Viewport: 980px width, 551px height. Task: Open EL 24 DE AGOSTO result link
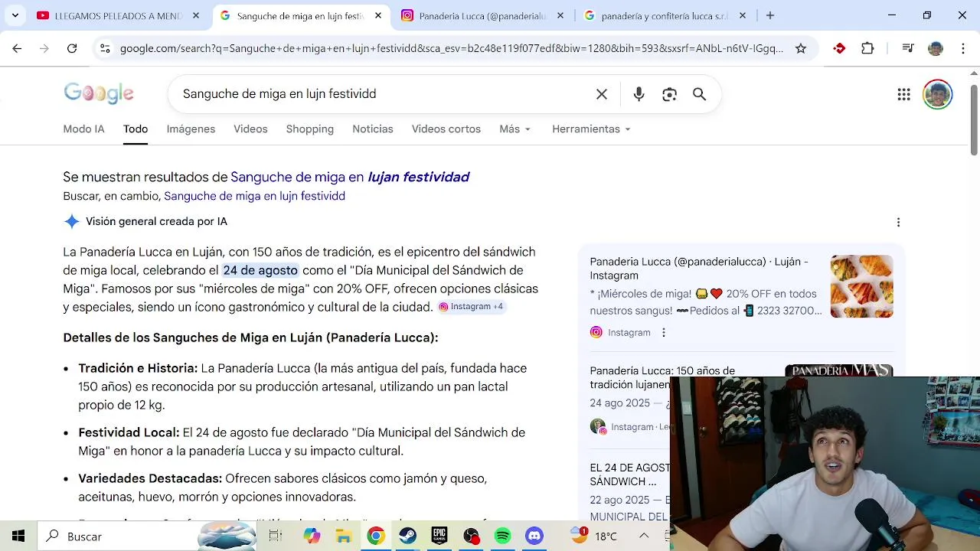629,474
